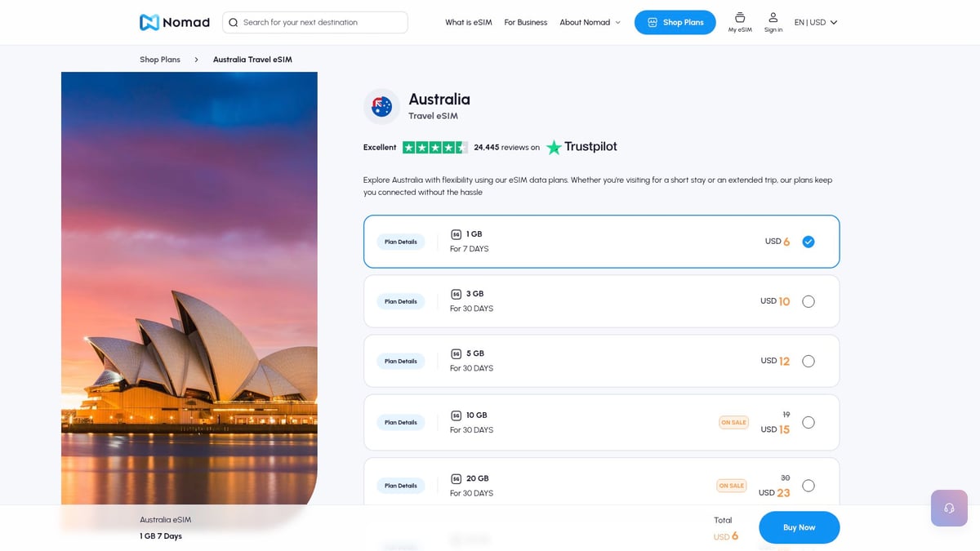
Task: Click the Trustpilot star logo
Action: pyautogui.click(x=555, y=147)
